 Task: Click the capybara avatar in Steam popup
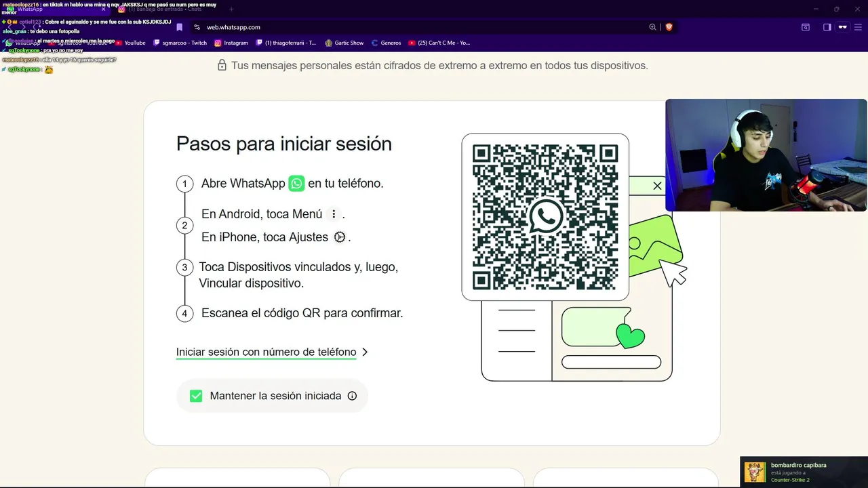[755, 472]
